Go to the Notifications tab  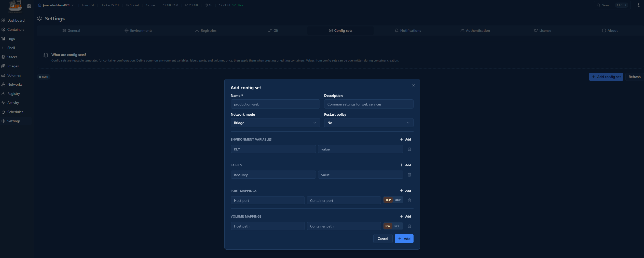(x=408, y=31)
